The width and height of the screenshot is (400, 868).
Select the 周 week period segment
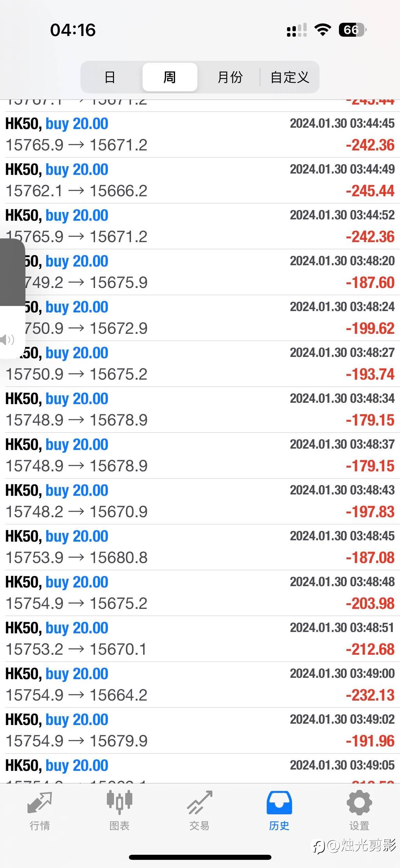click(x=170, y=77)
